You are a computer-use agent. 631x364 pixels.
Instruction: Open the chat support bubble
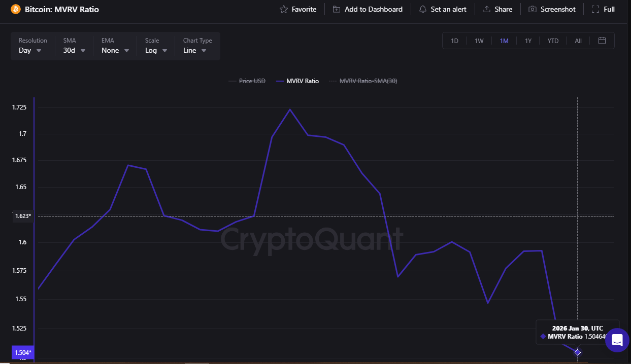(x=617, y=340)
